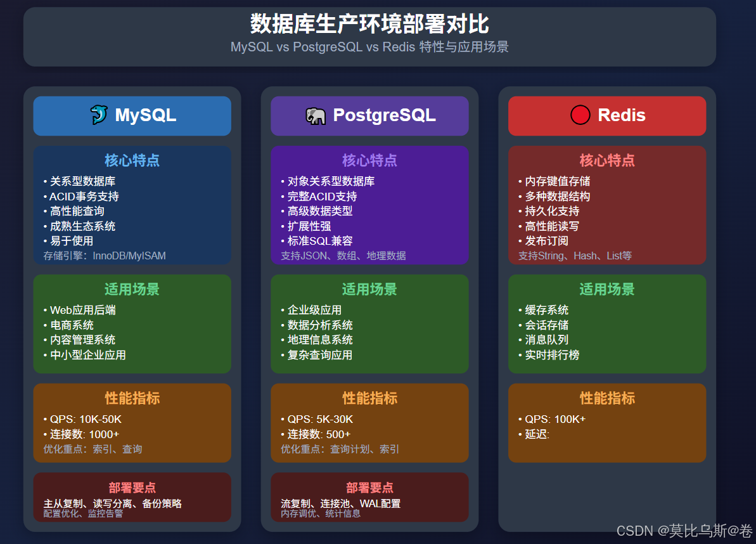
Task: Click 性能指标 heading in MySQL column
Action: [132, 398]
